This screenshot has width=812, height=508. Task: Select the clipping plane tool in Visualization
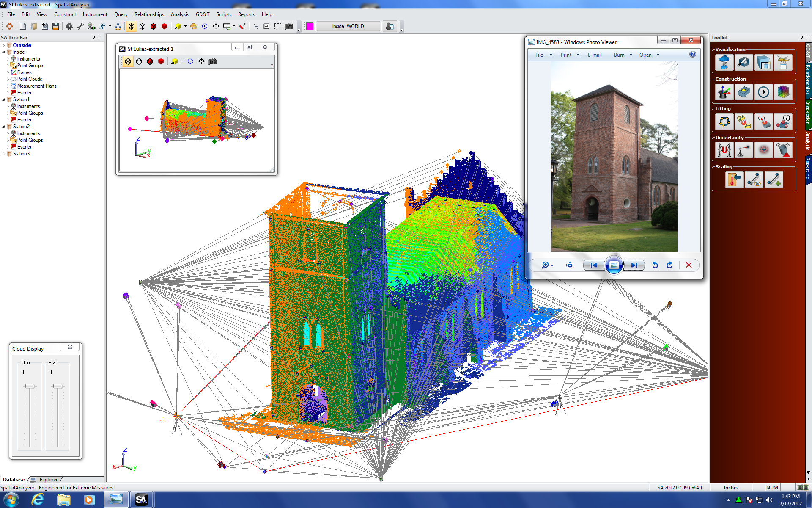(744, 62)
